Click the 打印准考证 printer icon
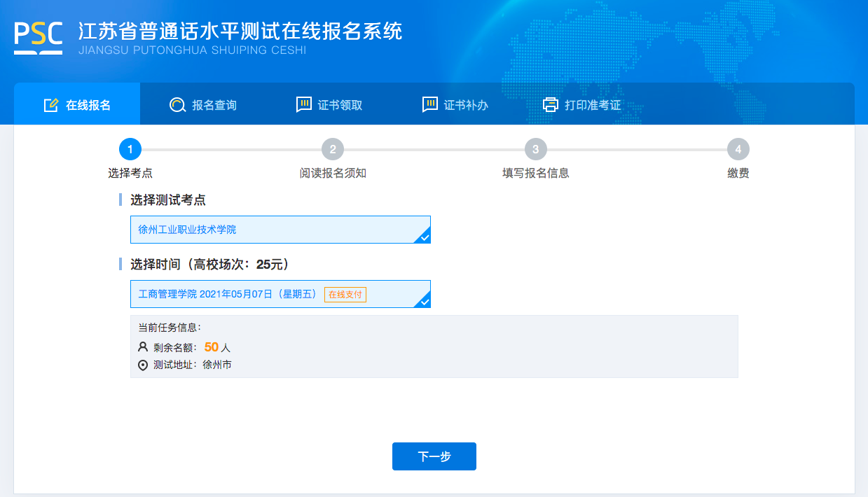This screenshot has height=497, width=868. click(551, 105)
